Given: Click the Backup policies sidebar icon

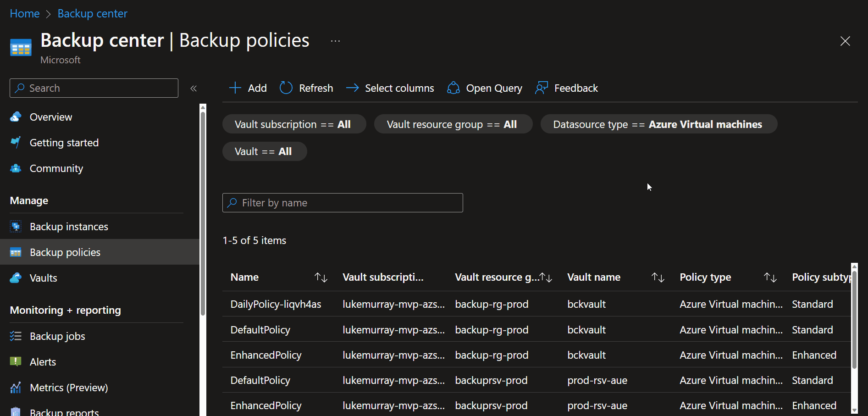Looking at the screenshot, I should pos(16,252).
